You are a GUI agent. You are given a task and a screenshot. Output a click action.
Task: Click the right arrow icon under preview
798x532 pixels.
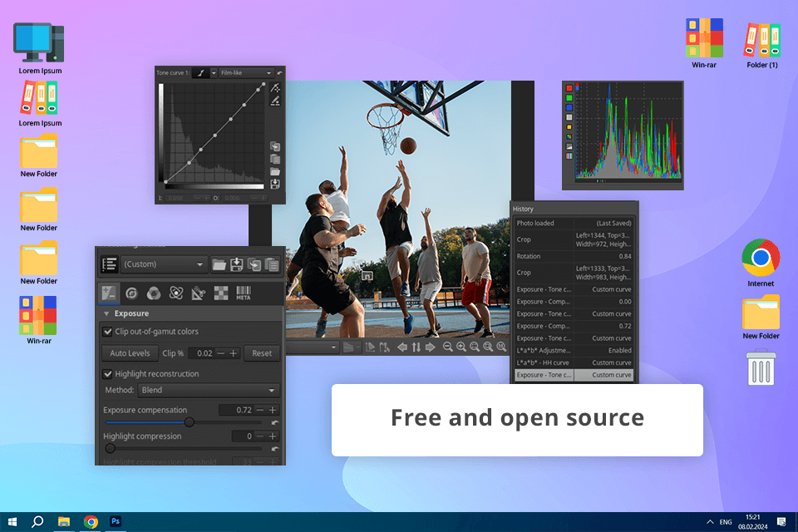(430, 347)
